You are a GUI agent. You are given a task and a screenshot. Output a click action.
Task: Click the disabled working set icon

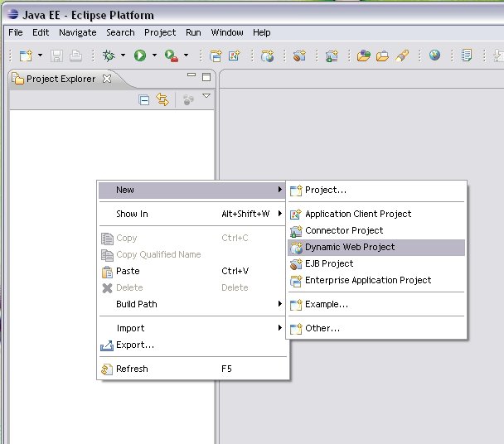coord(188,100)
